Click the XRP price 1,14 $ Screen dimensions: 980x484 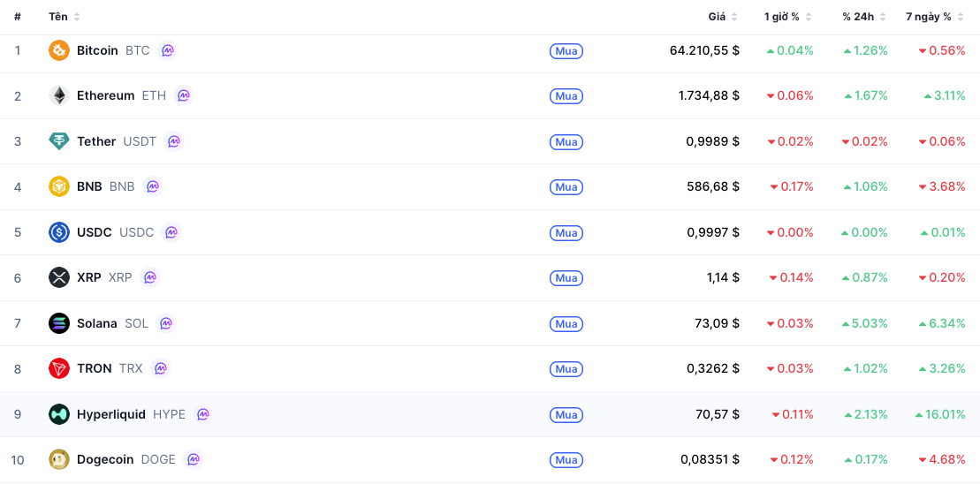pos(724,277)
